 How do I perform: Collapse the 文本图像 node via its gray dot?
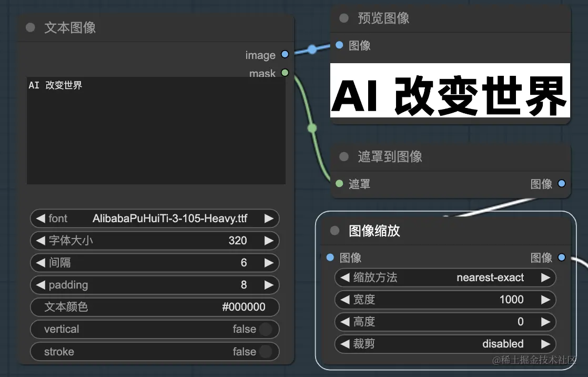(31, 27)
